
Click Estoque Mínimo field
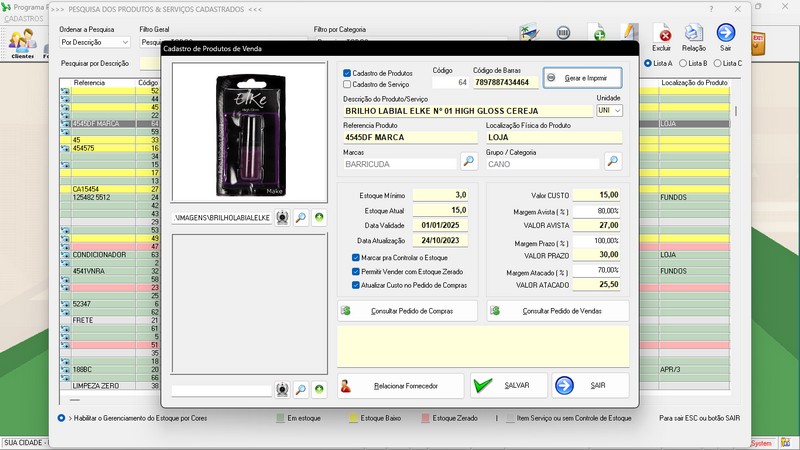(x=440, y=195)
